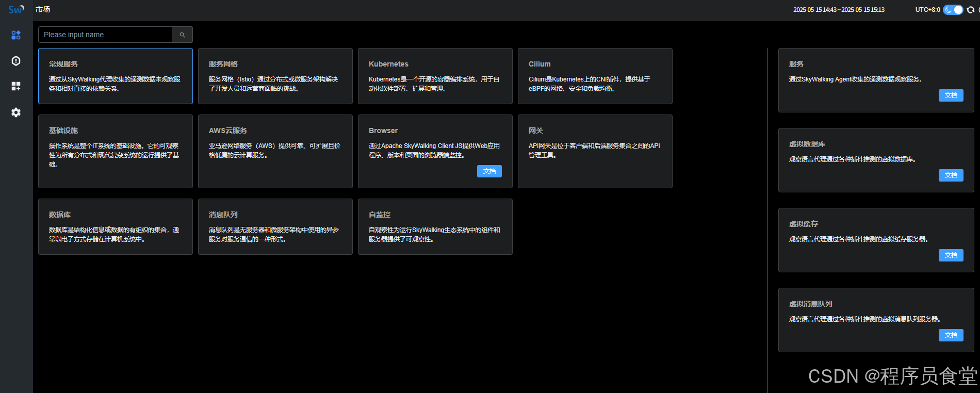Open the Cilium card
This screenshot has width=980, height=393.
coord(595,76)
